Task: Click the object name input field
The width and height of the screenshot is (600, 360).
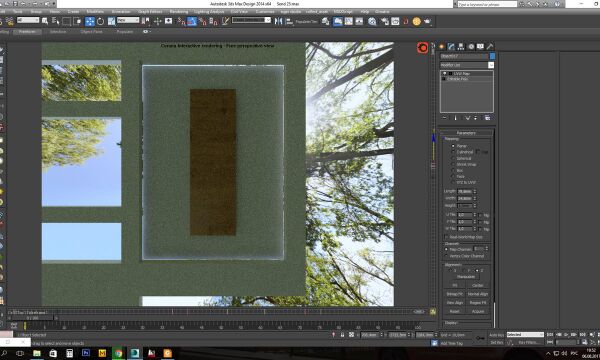Action: pyautogui.click(x=464, y=56)
